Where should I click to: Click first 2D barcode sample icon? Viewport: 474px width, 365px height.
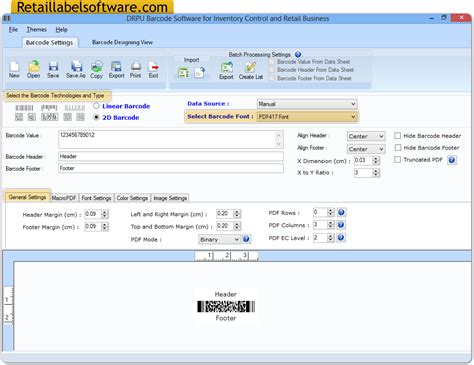[x=19, y=117]
